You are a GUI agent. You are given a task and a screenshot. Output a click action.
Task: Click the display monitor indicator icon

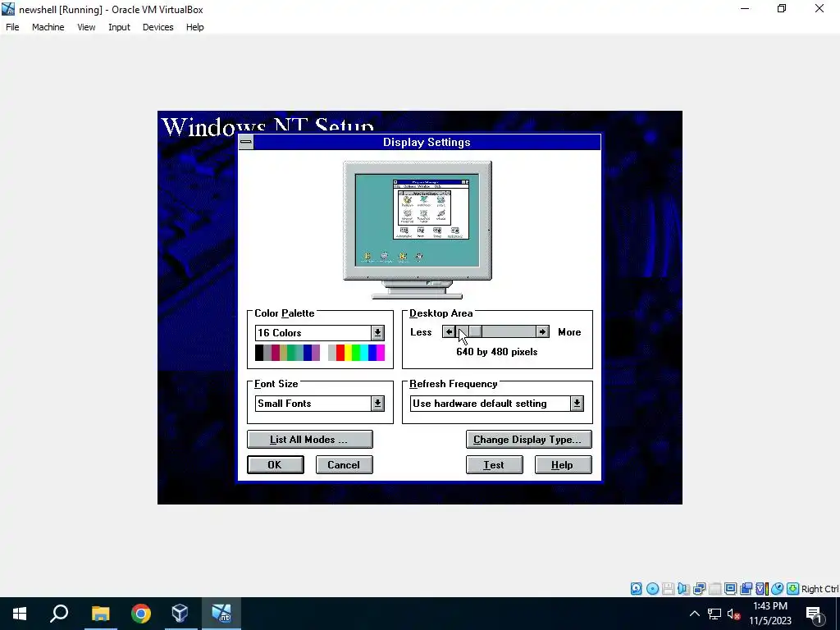tap(730, 589)
